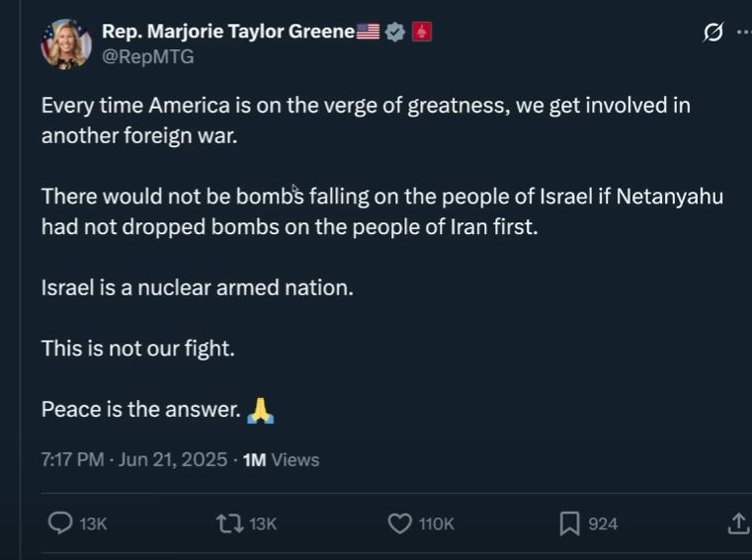Click the 110K likes count

coord(436,524)
